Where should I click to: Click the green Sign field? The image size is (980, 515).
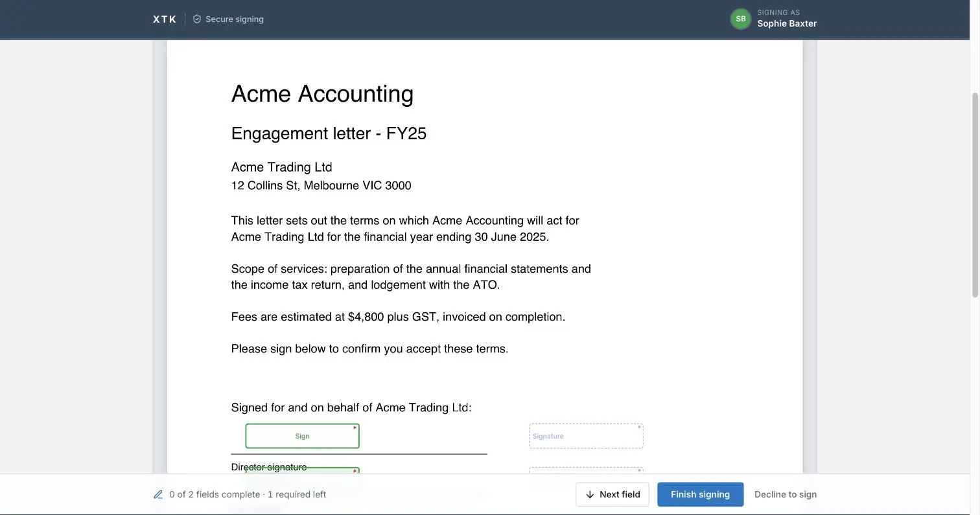click(x=302, y=436)
